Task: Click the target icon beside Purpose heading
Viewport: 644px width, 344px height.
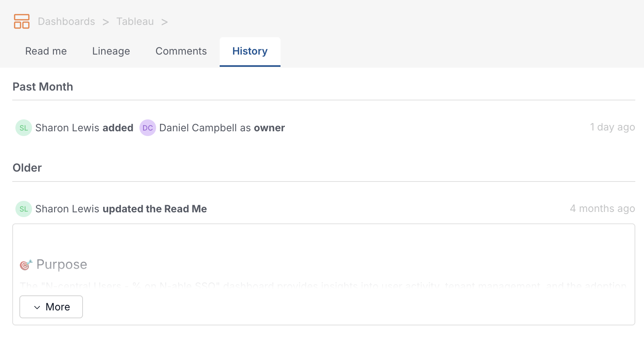Action: pyautogui.click(x=26, y=265)
